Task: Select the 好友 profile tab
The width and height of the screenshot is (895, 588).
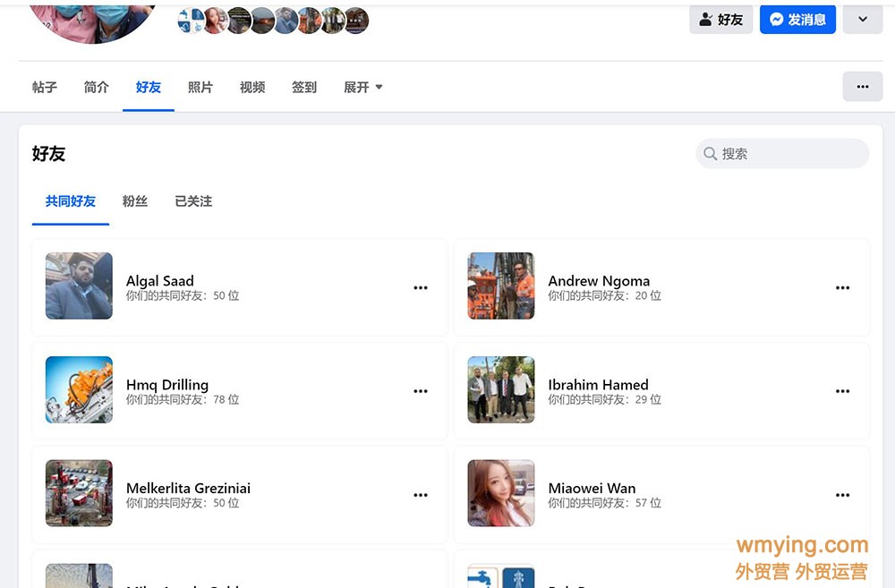Action: 149,88
